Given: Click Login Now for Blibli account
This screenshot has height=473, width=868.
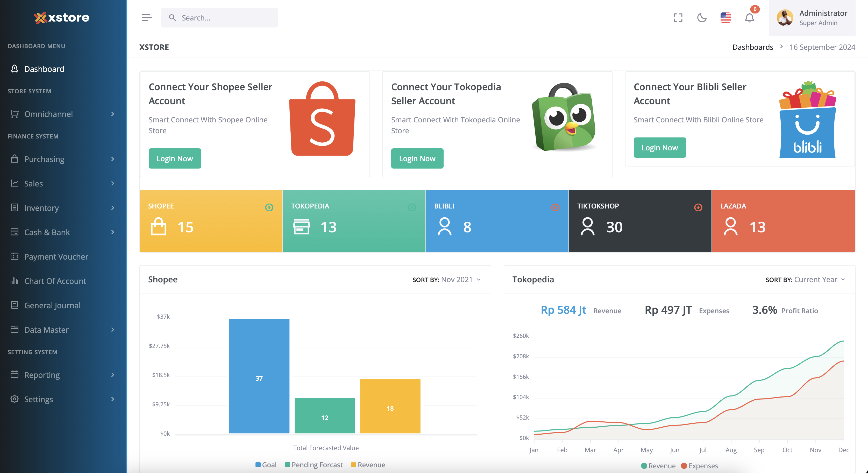Looking at the screenshot, I should click(659, 148).
